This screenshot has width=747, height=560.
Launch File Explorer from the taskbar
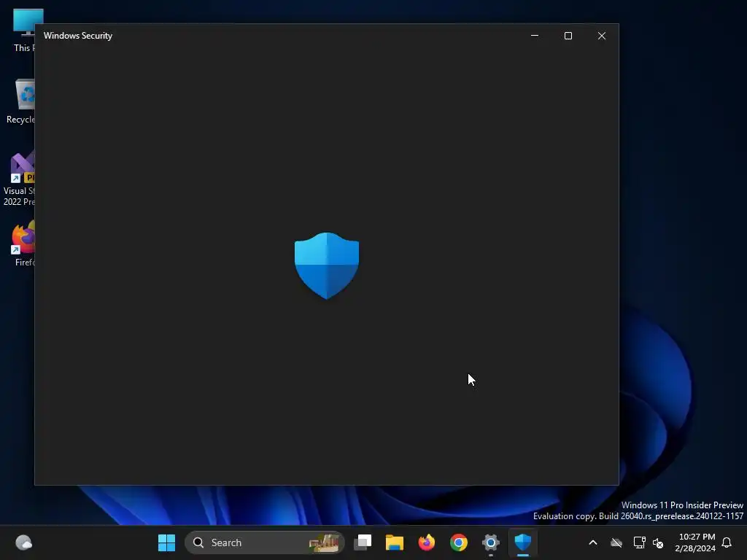[x=395, y=542]
